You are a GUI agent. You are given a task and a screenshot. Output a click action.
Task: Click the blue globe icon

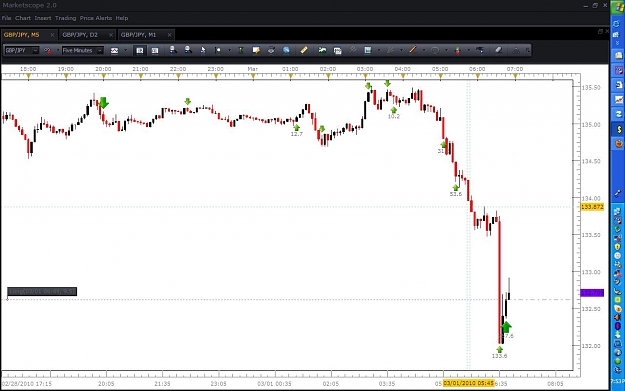[x=286, y=50]
